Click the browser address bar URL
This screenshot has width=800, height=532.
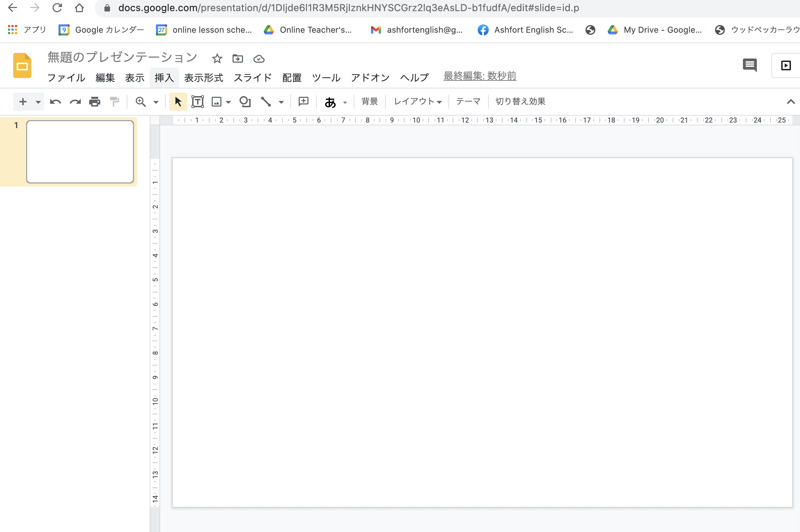point(348,8)
